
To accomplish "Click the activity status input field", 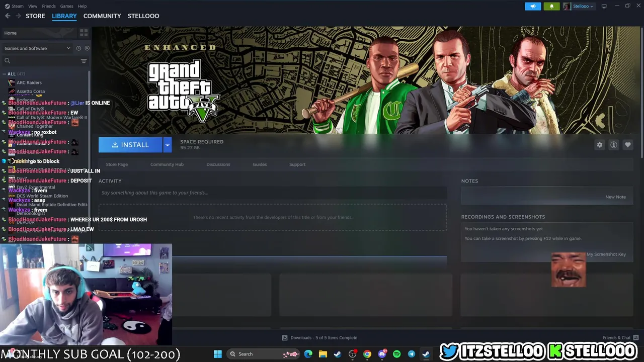I will 273,193.
